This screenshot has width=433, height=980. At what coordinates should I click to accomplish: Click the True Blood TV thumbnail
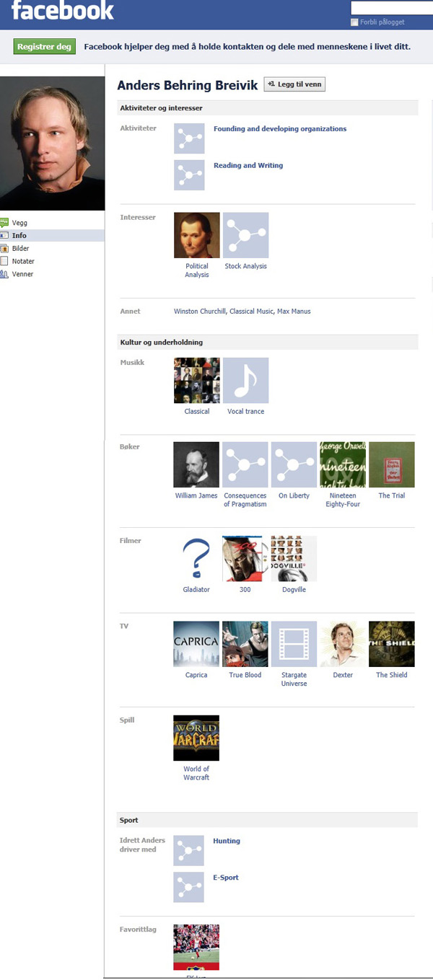(245, 644)
